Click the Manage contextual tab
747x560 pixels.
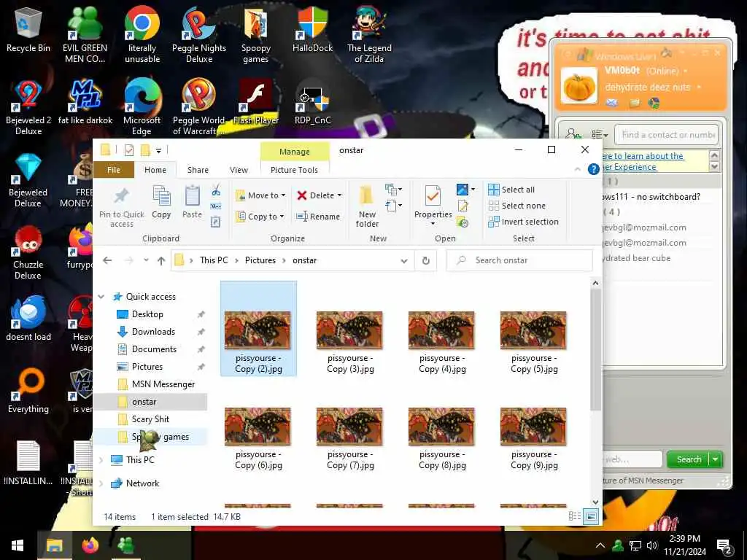tap(295, 152)
